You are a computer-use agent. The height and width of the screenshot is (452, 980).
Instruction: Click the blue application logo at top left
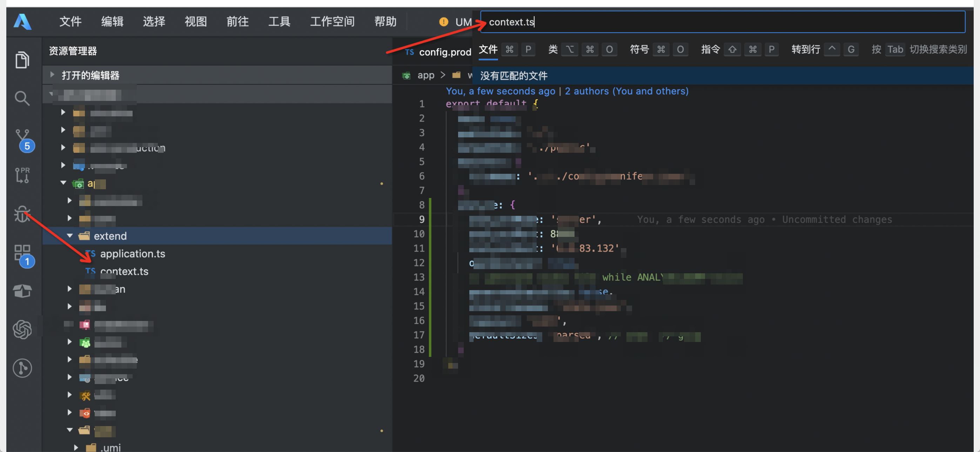22,22
